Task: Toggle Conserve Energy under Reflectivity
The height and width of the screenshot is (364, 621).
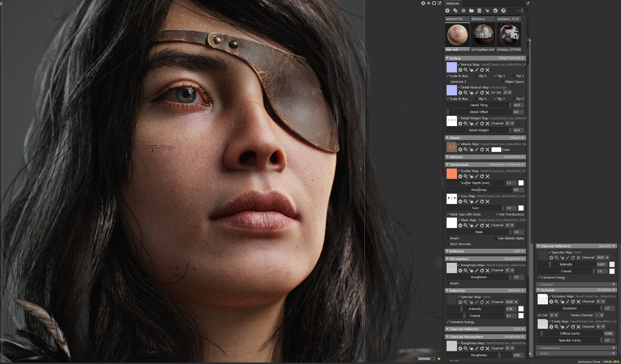Action: tap(448, 322)
